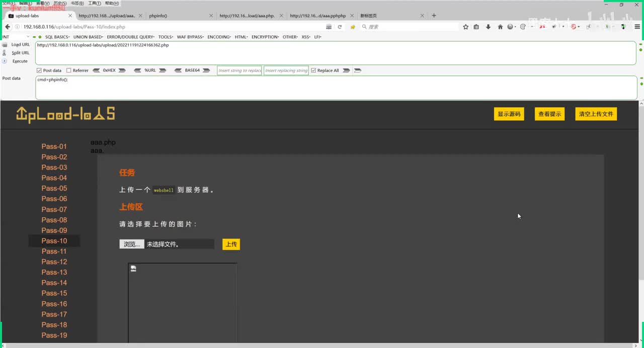Open the LFI dropdown
The image size is (644, 348).
click(x=318, y=37)
